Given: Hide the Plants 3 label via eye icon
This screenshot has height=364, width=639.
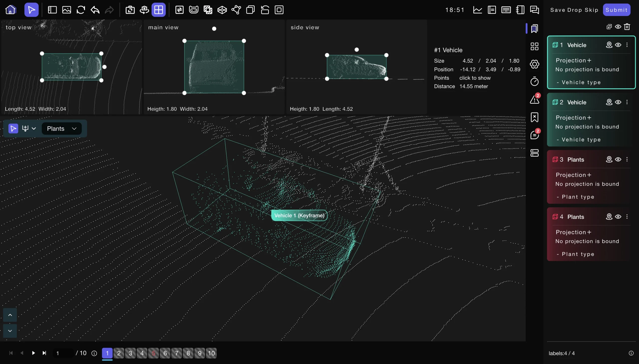Looking at the screenshot, I should pos(618,159).
